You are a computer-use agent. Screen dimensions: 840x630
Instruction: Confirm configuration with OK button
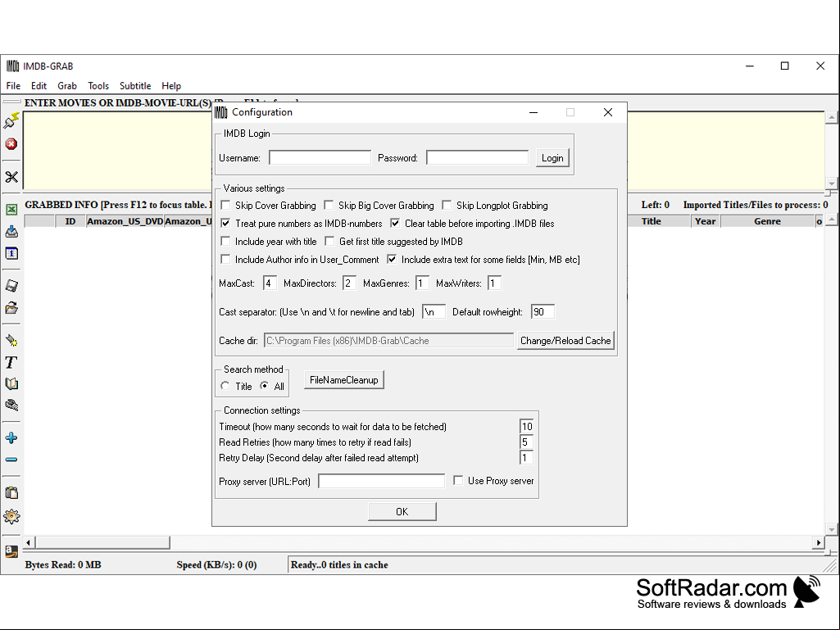pos(402,511)
